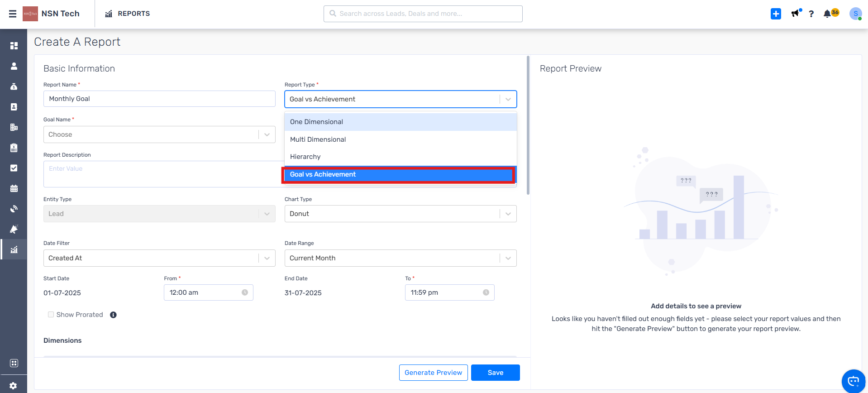
Task: Open Leads person icon in sidebar
Action: (x=14, y=66)
